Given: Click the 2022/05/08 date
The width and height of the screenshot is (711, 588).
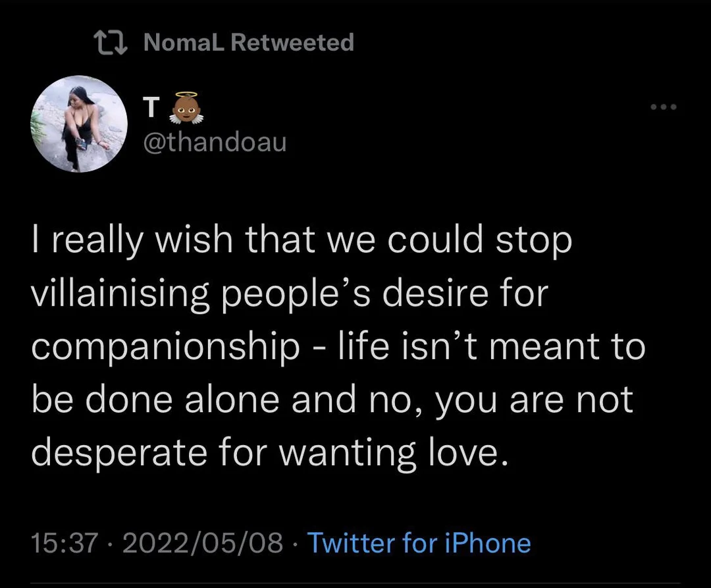Looking at the screenshot, I should (201, 543).
